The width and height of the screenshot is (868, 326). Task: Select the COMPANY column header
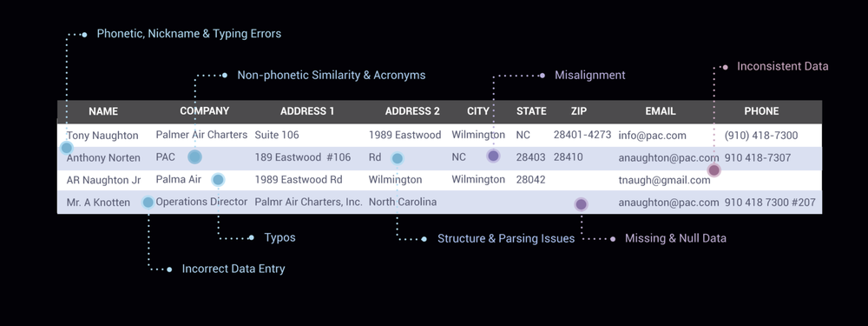204,111
